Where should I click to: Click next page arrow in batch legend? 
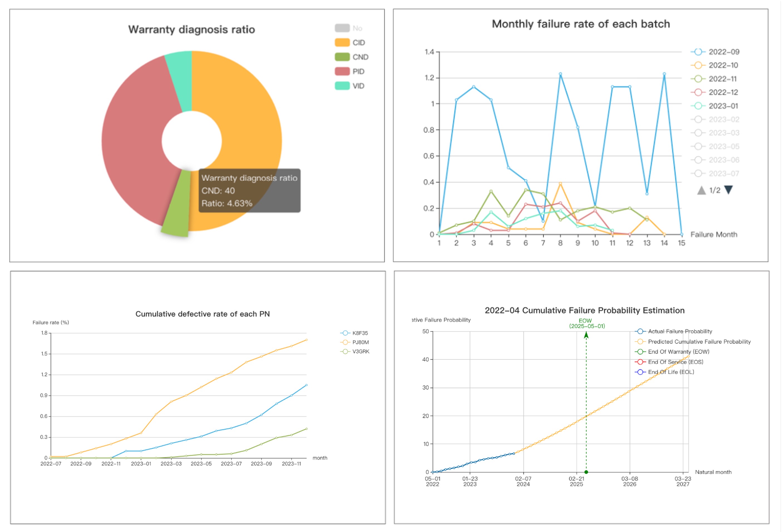click(x=729, y=190)
